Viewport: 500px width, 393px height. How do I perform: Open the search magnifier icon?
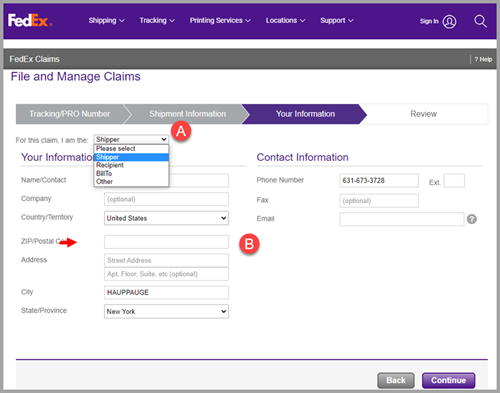point(480,21)
